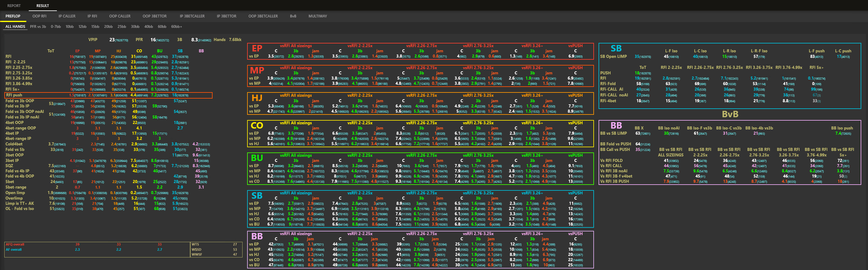Screen dimensions: 868x270
Task: Select the 40bb stack filter
Action: point(148,27)
